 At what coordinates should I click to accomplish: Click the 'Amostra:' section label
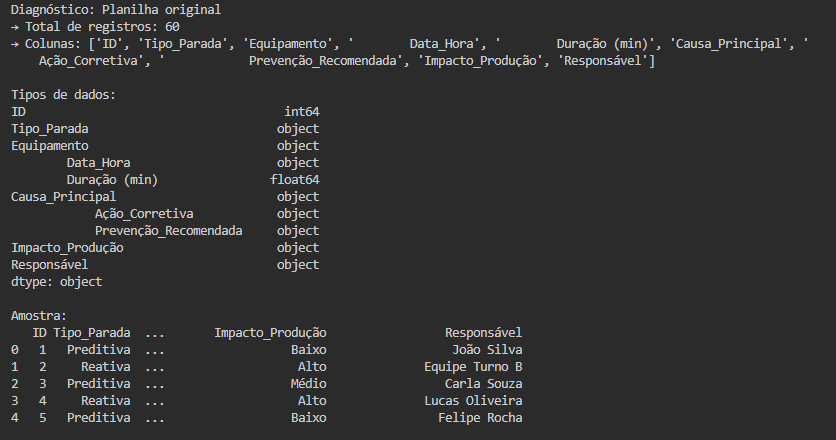(39, 316)
